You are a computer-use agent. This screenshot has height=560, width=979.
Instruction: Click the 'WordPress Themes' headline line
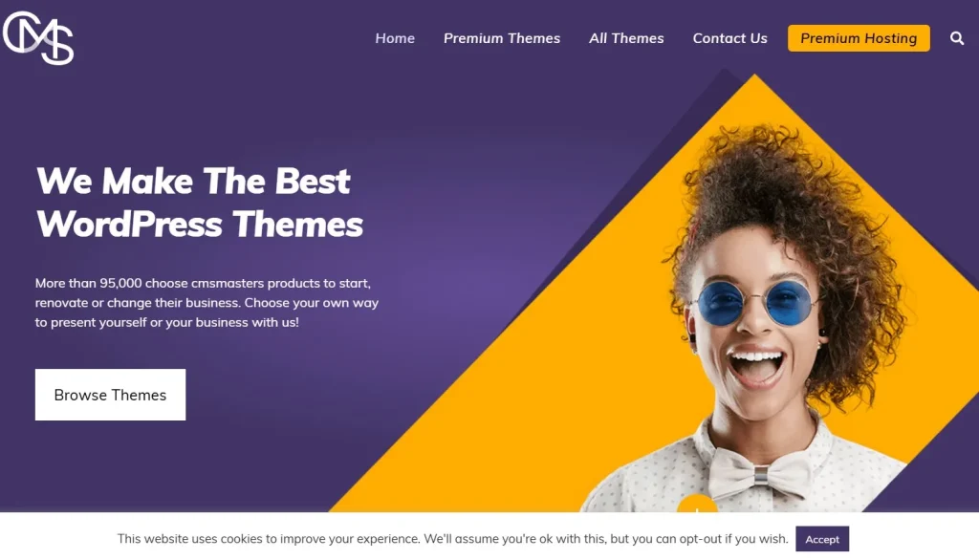(200, 225)
